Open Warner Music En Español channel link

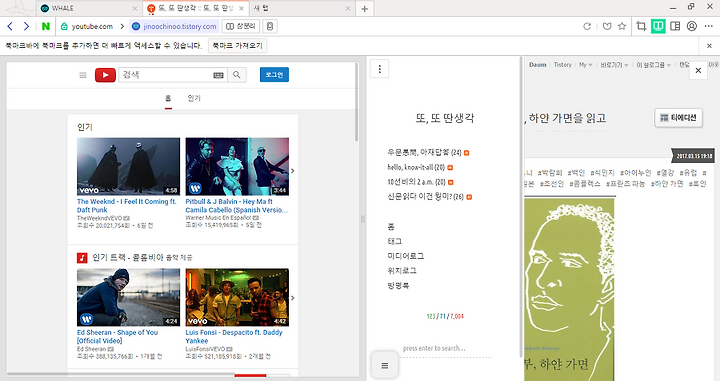coord(218,218)
